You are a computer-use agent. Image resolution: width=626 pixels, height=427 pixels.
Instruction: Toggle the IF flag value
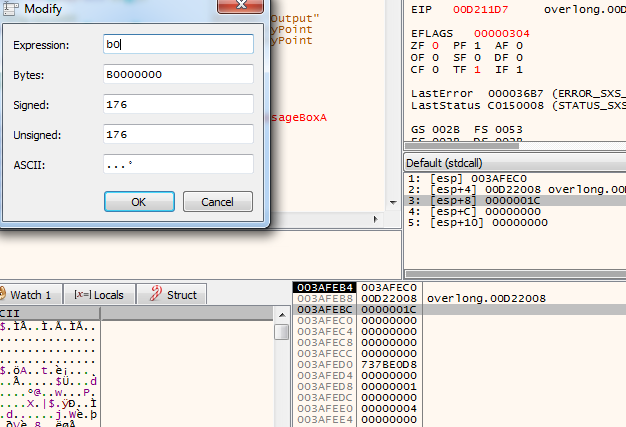(x=519, y=69)
